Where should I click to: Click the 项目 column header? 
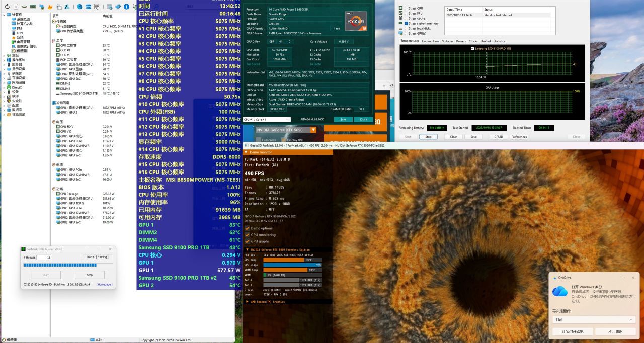56,16
